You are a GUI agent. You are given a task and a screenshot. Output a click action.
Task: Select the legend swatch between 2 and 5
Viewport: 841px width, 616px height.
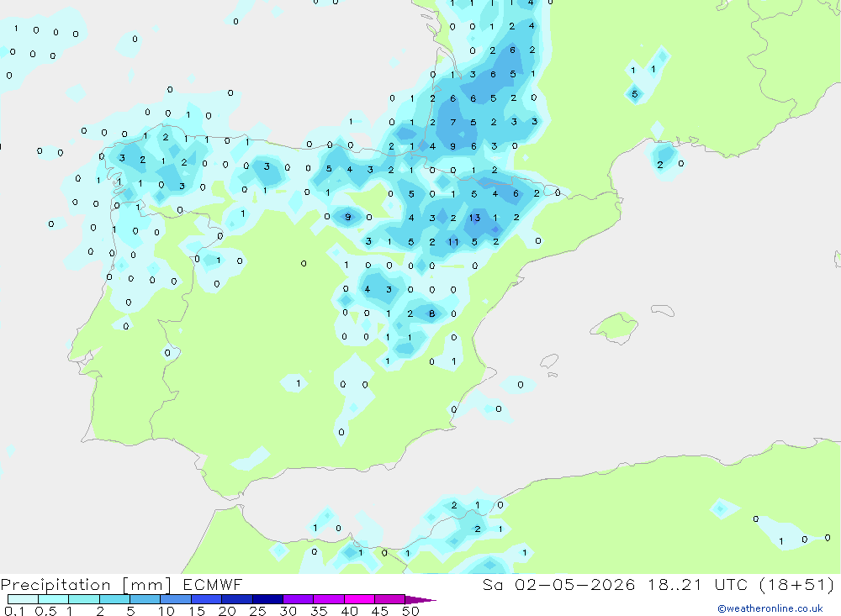coord(114,599)
